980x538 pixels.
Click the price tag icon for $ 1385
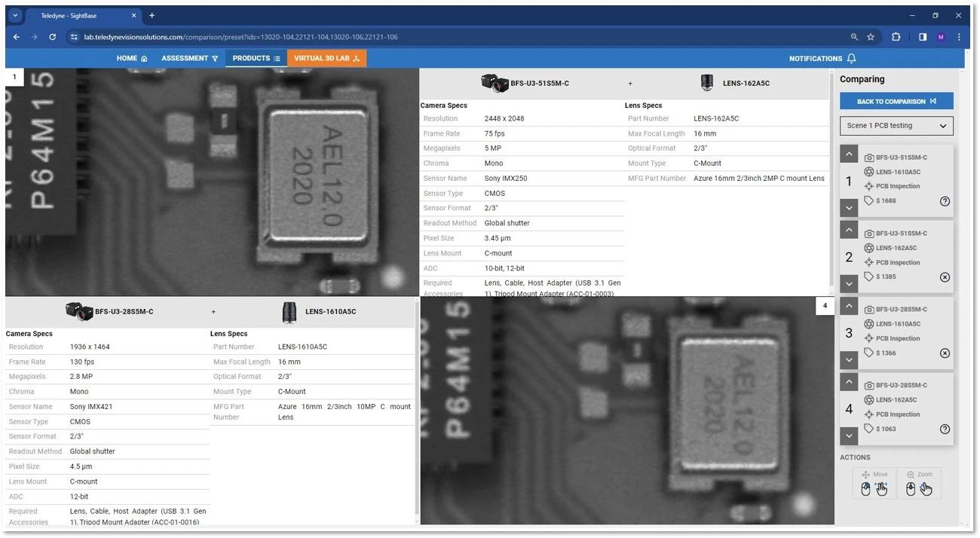[x=869, y=277]
